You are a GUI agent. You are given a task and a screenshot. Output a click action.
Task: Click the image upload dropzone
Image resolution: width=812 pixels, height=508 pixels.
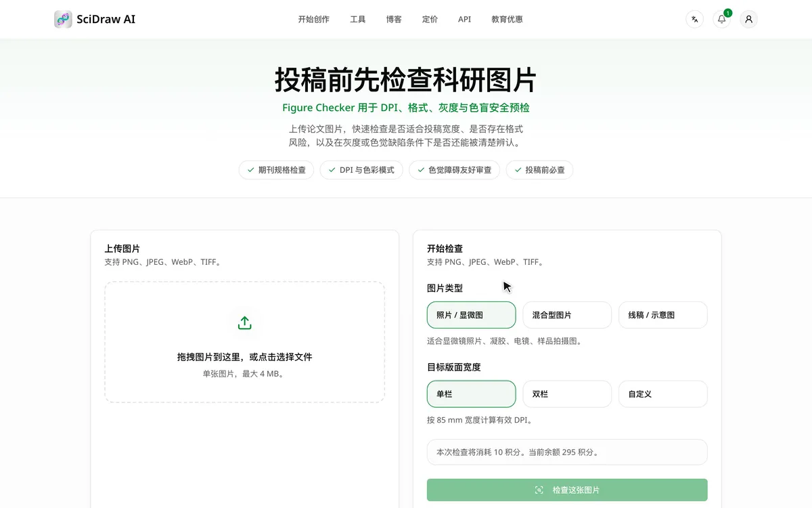(245, 342)
